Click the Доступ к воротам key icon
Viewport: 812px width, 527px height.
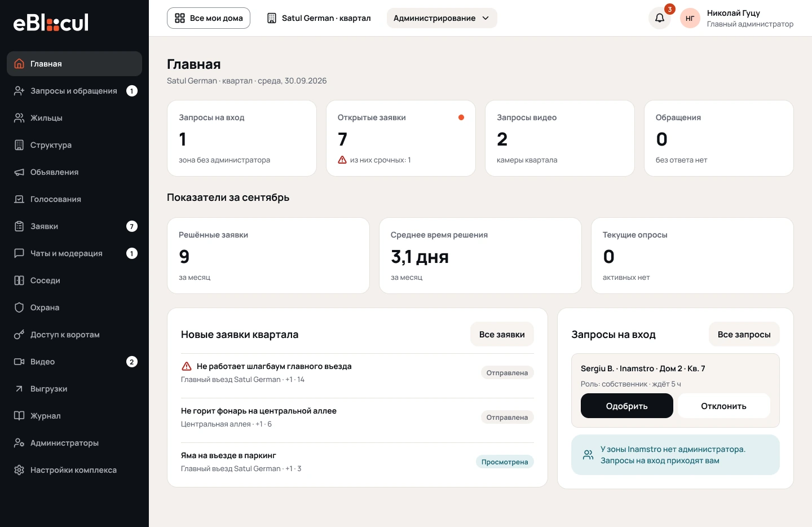click(x=19, y=335)
